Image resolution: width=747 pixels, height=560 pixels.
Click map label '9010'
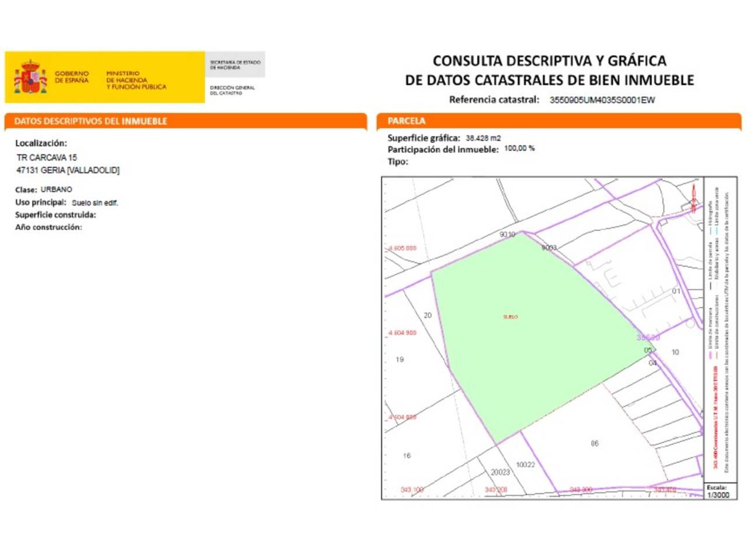coord(507,235)
